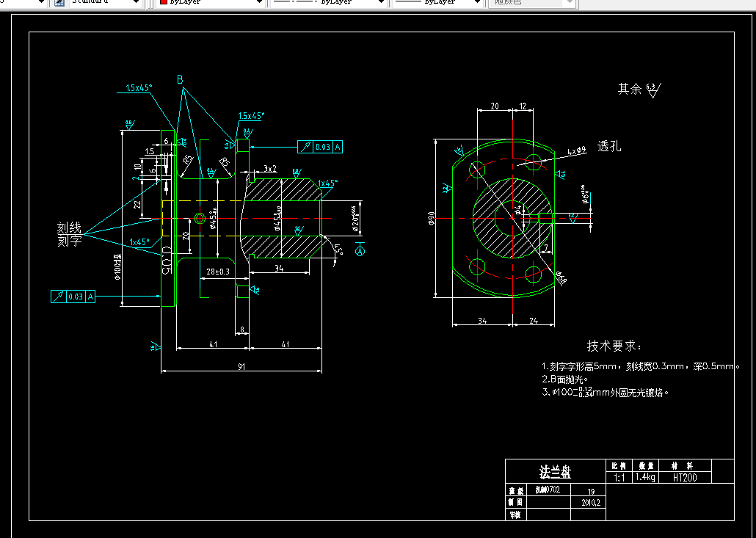The width and height of the screenshot is (756, 538).
Task: Select the scale value 1:1
Action: pos(619,478)
